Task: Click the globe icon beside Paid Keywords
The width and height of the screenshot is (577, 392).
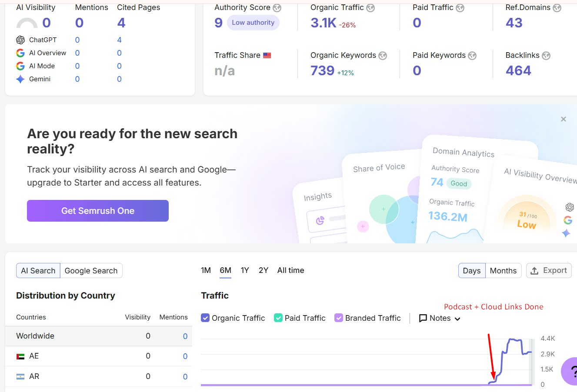Action: [x=472, y=56]
